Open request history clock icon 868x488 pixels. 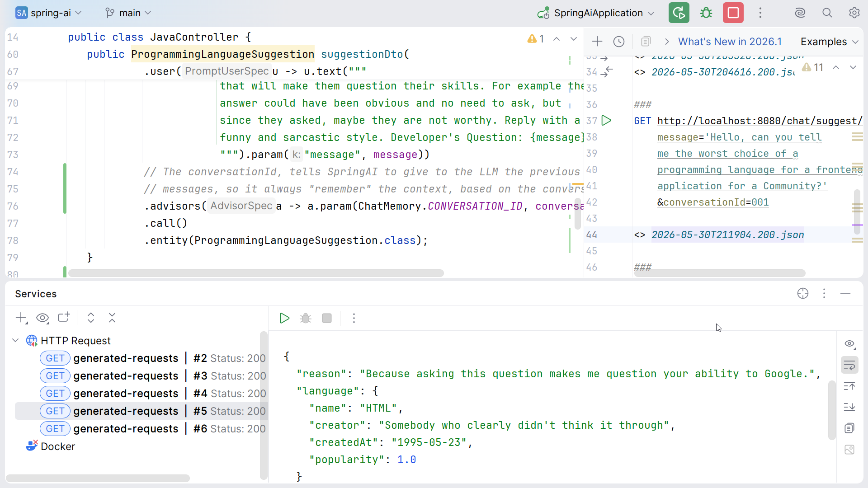(619, 42)
